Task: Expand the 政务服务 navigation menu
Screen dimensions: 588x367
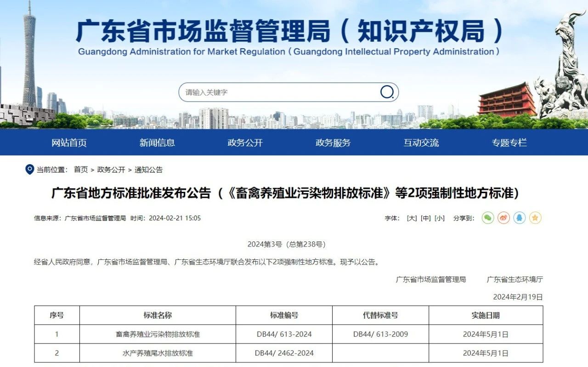Action: 333,143
